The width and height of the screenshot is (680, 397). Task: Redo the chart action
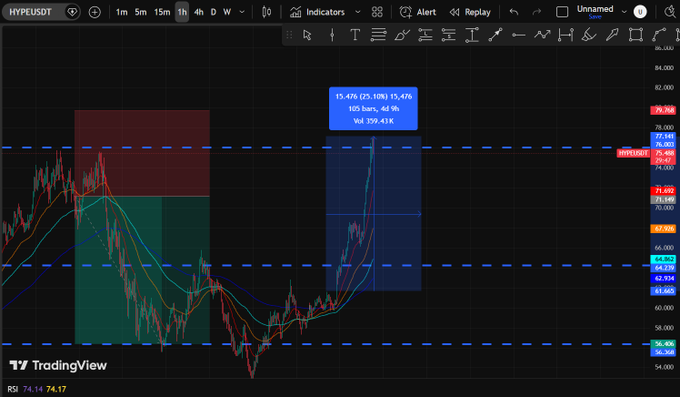pos(537,12)
